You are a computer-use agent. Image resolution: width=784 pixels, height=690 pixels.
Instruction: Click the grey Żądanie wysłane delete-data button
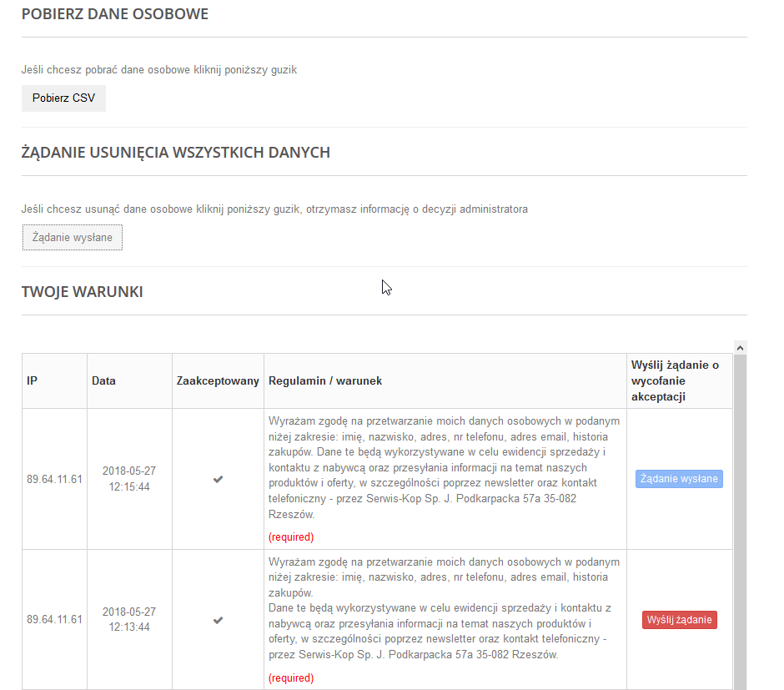(x=73, y=238)
